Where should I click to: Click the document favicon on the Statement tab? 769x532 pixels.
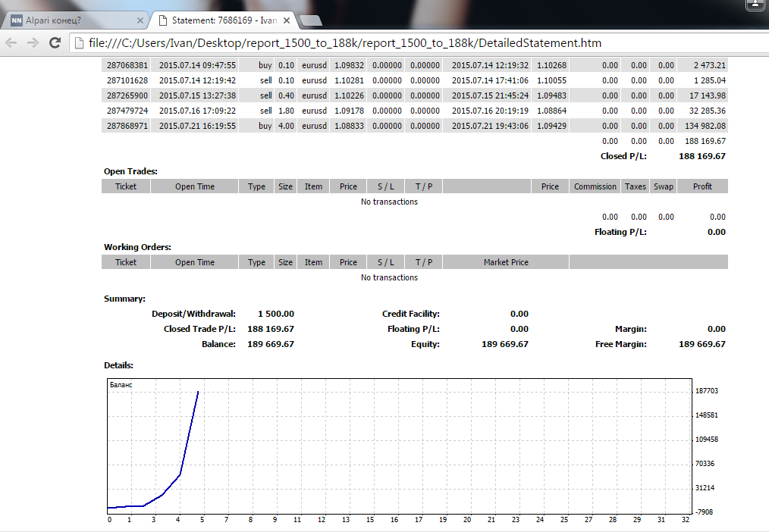click(x=163, y=20)
